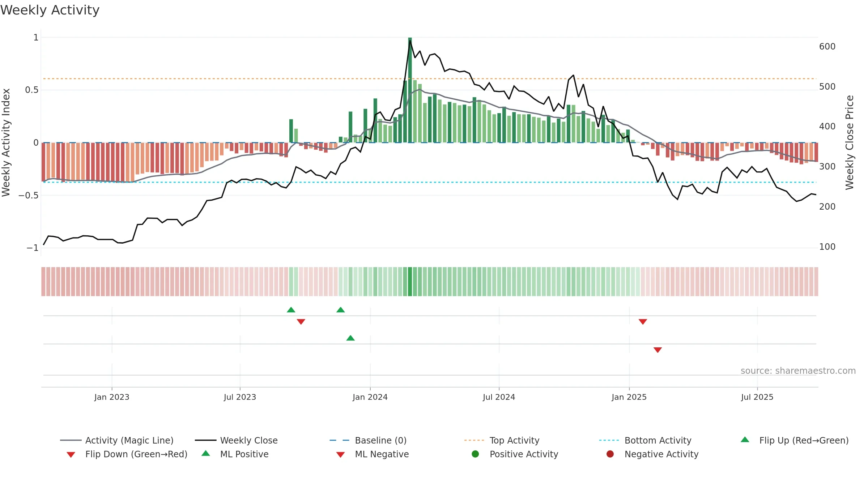Click the Jul 2025 axis label
Image resolution: width=868 pixels, height=488 pixels.
pyautogui.click(x=757, y=397)
